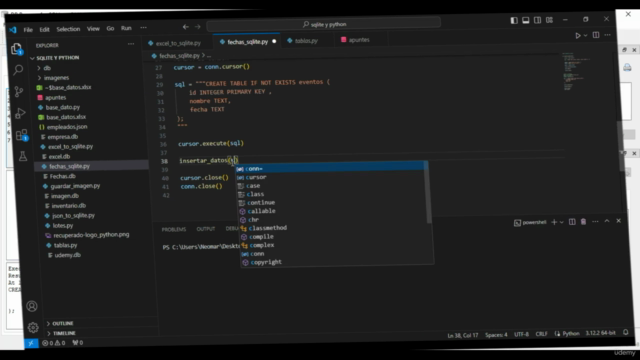Image resolution: width=640 pixels, height=360 pixels.
Task: Open the Extensions view
Action: pyautogui.click(x=22, y=135)
